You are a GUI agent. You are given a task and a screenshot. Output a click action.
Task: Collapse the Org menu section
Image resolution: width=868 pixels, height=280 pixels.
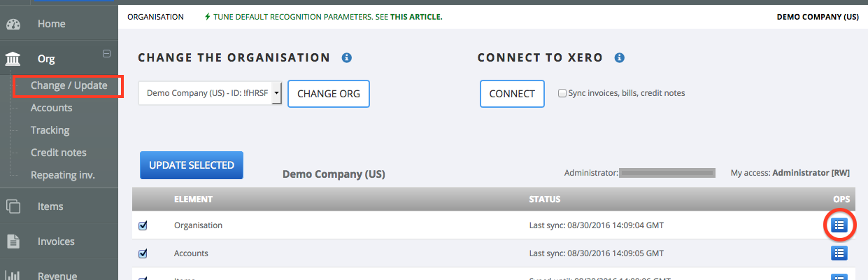coord(106,52)
